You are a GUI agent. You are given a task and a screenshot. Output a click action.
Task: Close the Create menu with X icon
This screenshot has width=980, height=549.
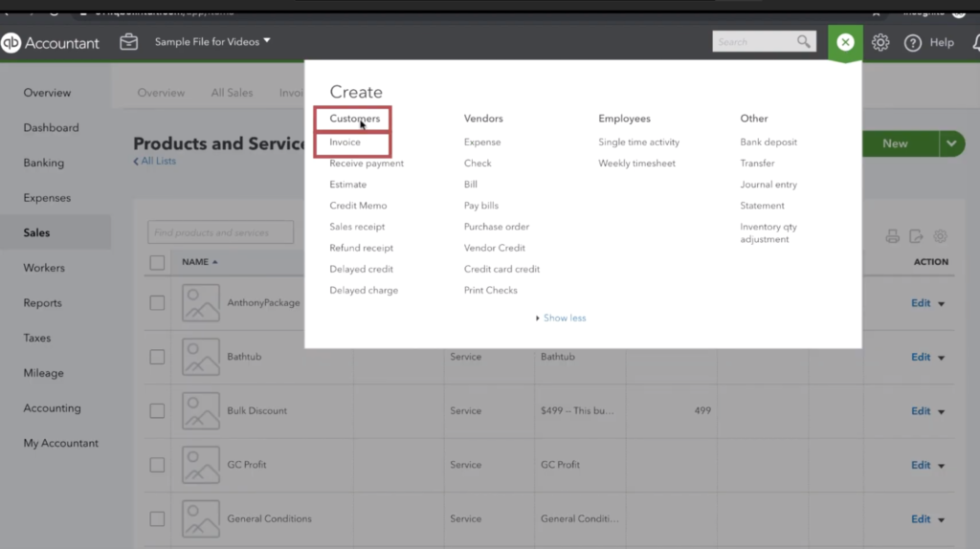point(845,42)
